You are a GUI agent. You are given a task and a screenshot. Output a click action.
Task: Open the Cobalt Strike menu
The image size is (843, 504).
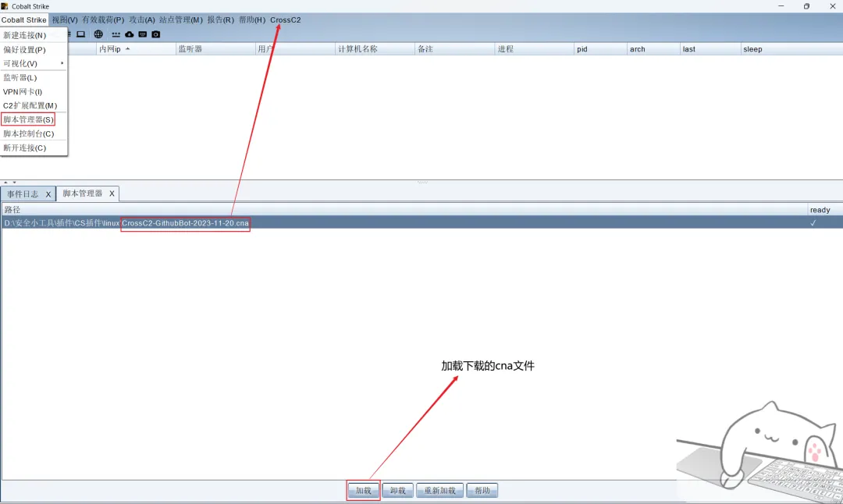click(x=23, y=20)
